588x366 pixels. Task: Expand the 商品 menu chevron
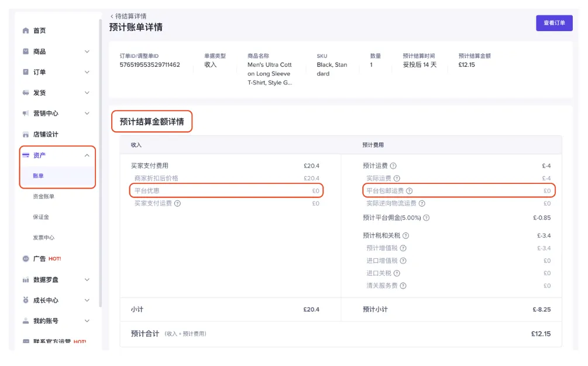tap(87, 52)
